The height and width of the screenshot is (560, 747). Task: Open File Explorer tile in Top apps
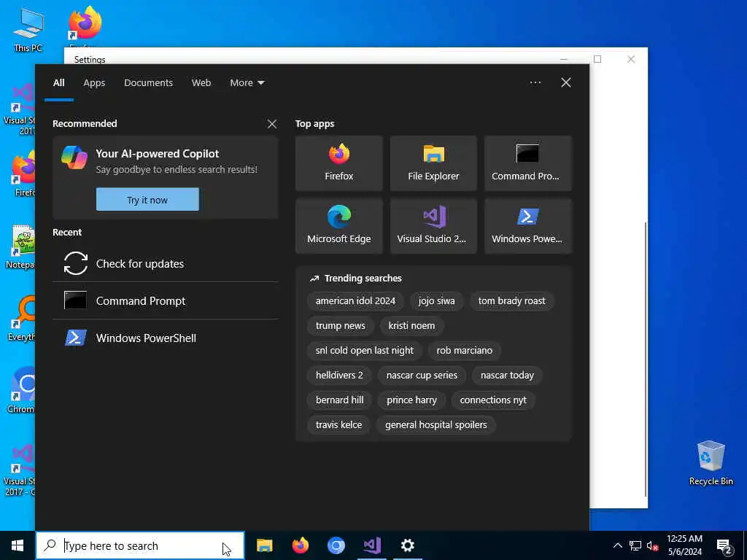point(433,163)
